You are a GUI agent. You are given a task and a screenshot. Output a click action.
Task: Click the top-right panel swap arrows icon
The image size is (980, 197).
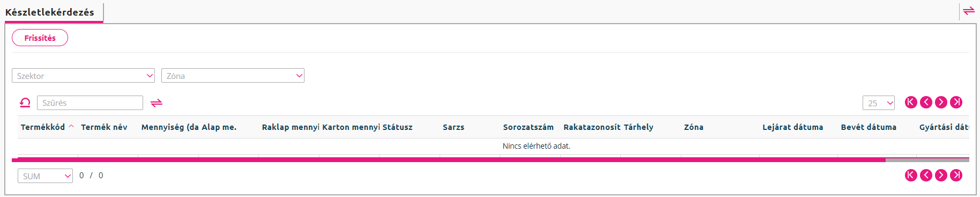click(969, 11)
